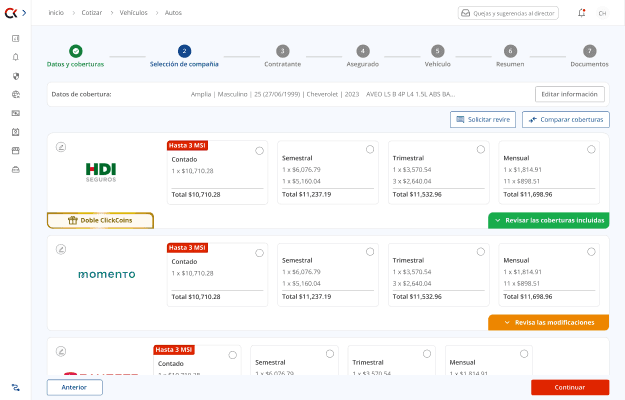Go to Autos breadcrumb
Image resolution: width=625 pixels, height=400 pixels.
click(x=173, y=13)
